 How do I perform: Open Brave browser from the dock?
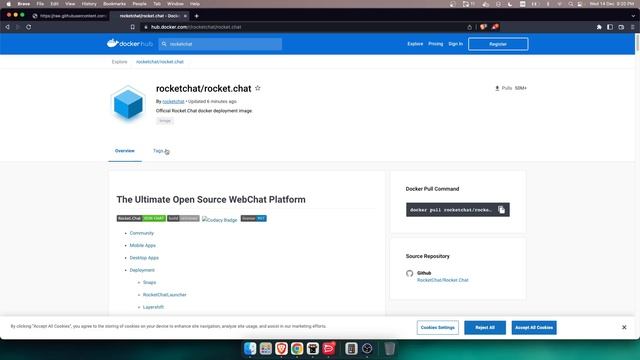click(x=281, y=349)
